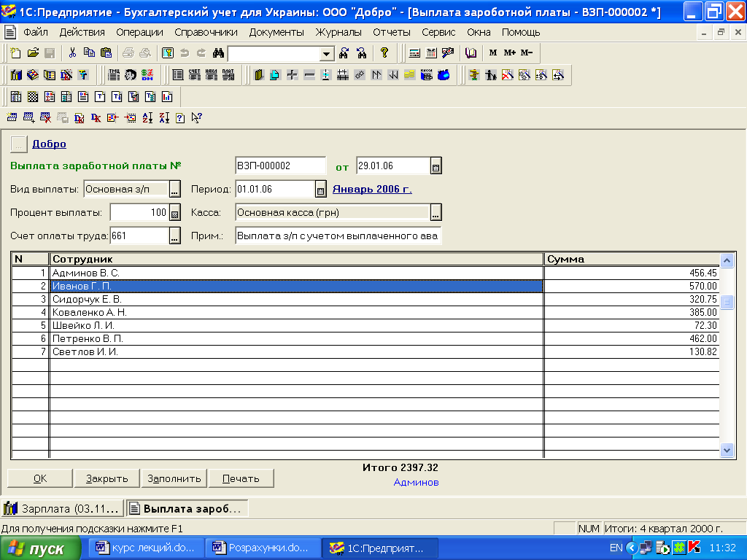747x560 pixels.
Task: Open the document date calendar picker
Action: (x=436, y=167)
